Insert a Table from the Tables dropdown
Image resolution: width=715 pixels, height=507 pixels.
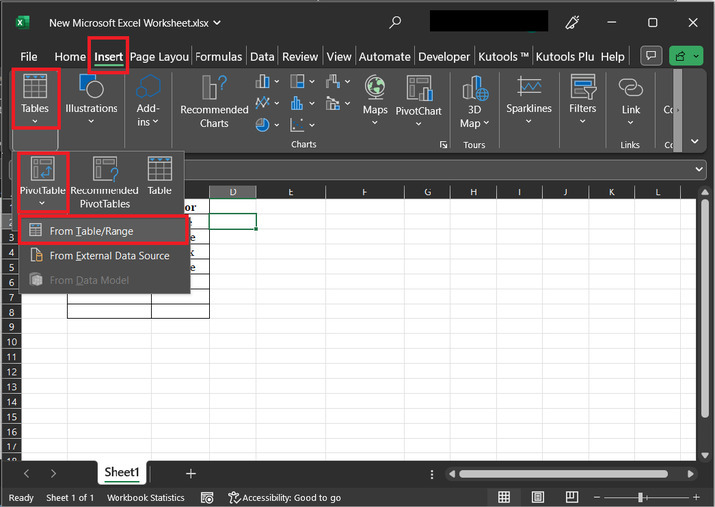[159, 175]
